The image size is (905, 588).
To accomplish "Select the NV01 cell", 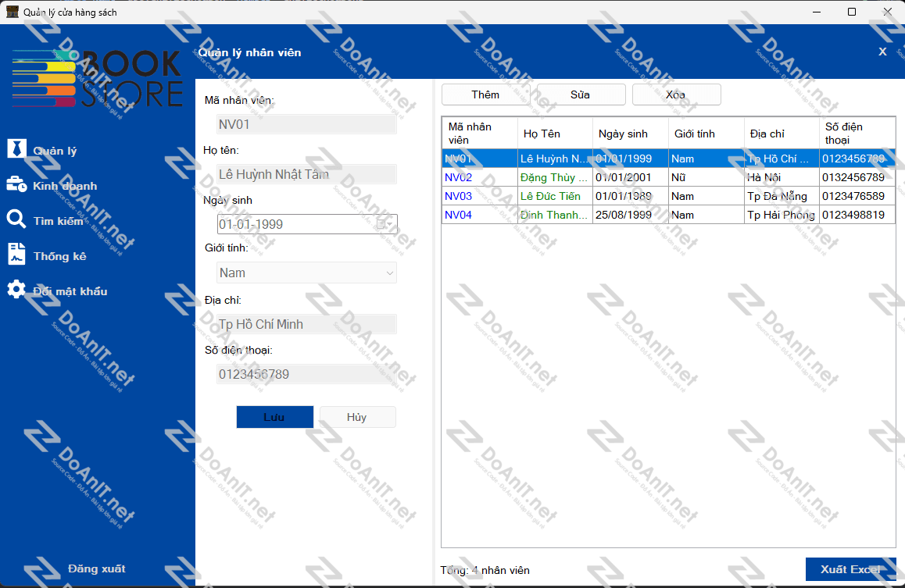I will pyautogui.click(x=480, y=159).
